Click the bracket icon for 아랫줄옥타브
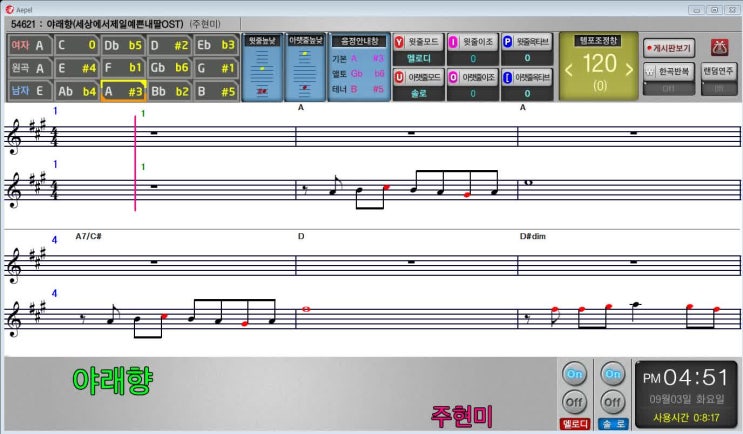 (507, 77)
